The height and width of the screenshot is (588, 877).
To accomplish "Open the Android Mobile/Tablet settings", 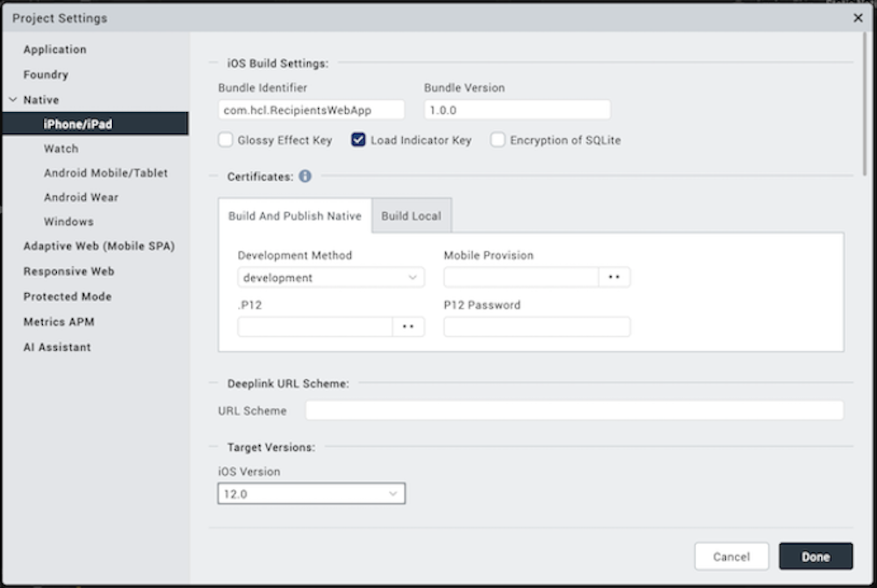I will pyautogui.click(x=106, y=173).
